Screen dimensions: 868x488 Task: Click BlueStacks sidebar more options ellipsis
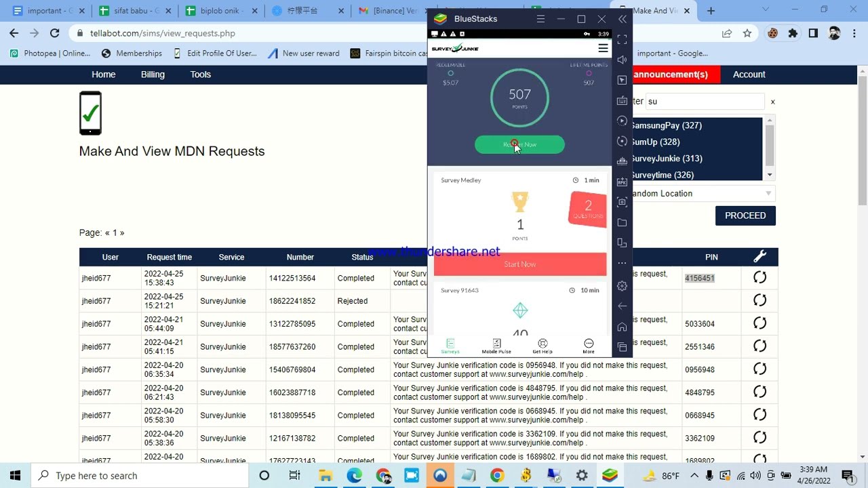(622, 263)
